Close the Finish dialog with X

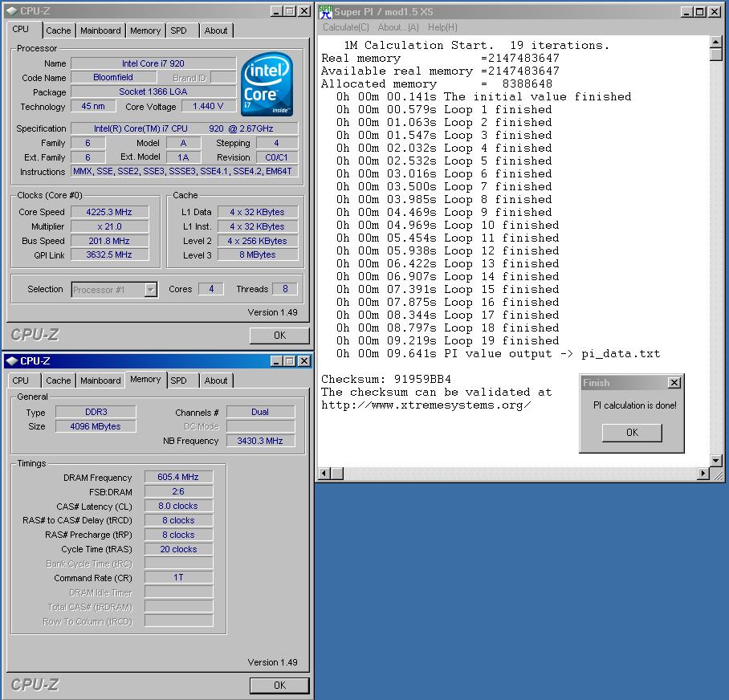(674, 383)
